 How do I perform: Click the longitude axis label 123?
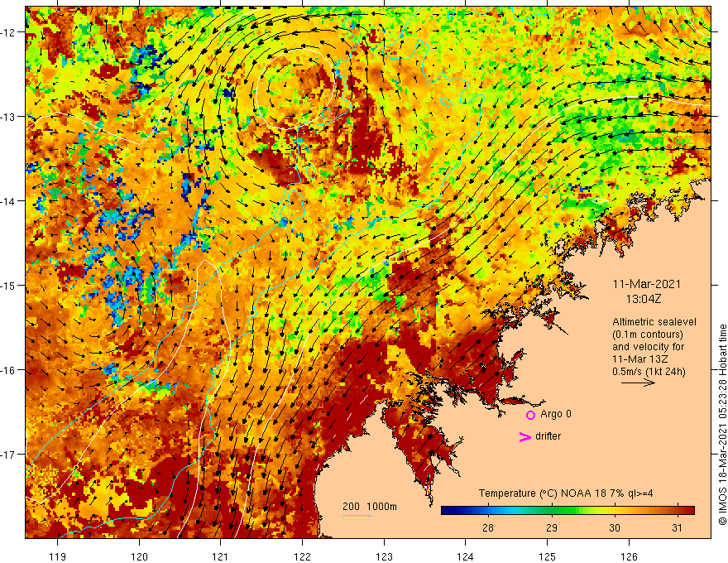(384, 556)
